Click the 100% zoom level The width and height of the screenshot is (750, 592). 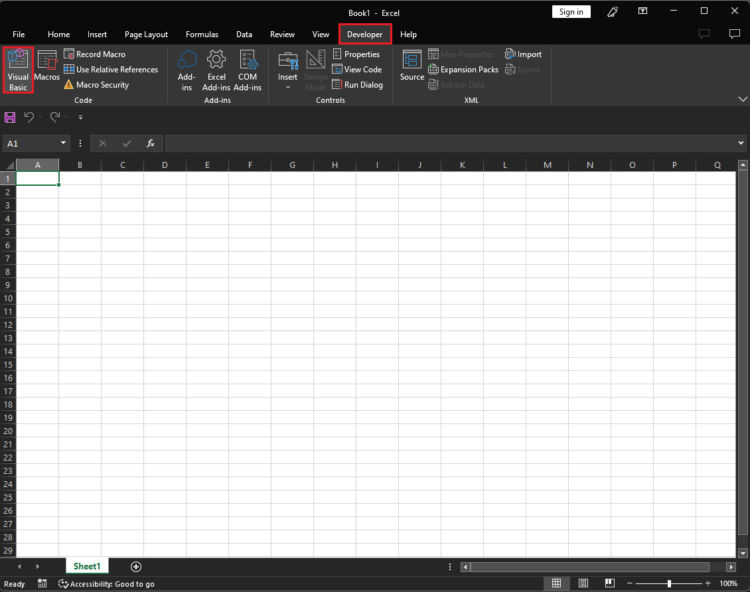click(x=728, y=583)
